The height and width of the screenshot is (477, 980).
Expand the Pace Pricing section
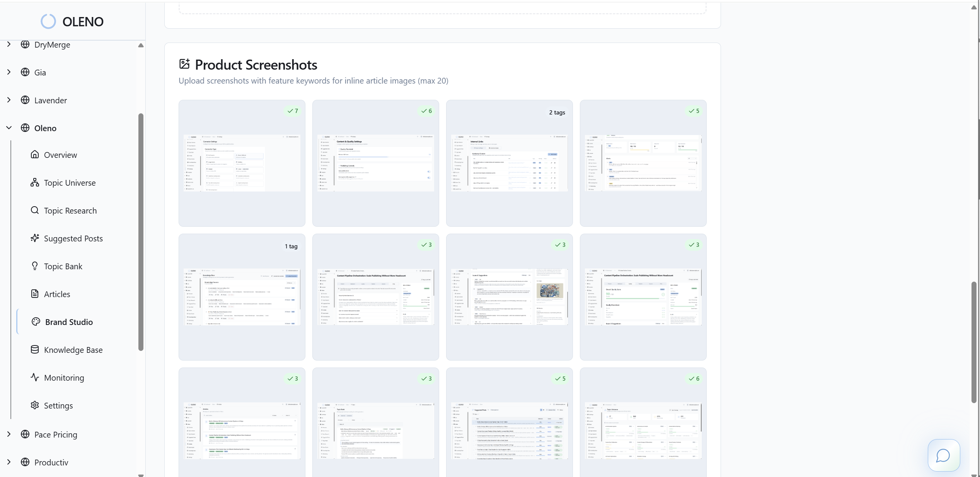click(x=9, y=434)
